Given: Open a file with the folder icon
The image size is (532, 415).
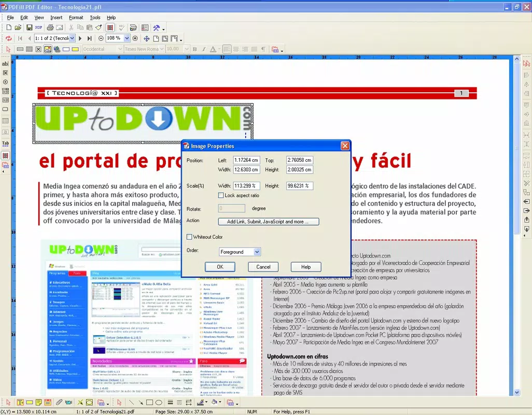Looking at the screenshot, I should click(x=18, y=28).
